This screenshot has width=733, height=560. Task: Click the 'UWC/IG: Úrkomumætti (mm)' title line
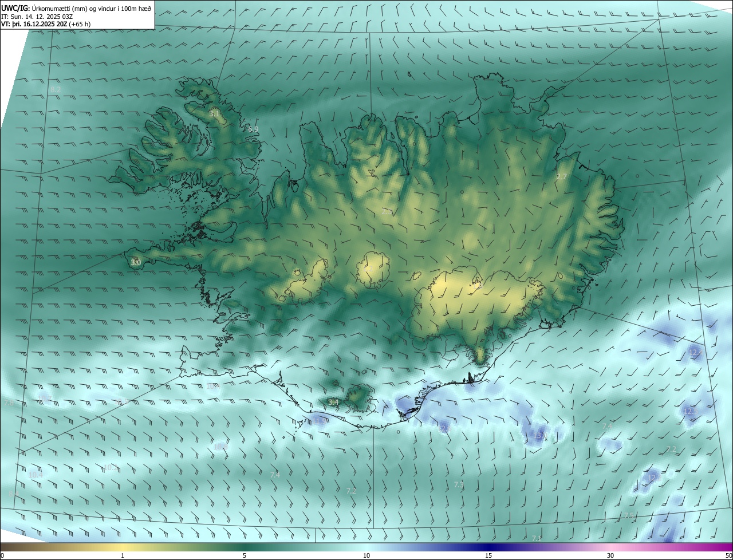(76, 8)
